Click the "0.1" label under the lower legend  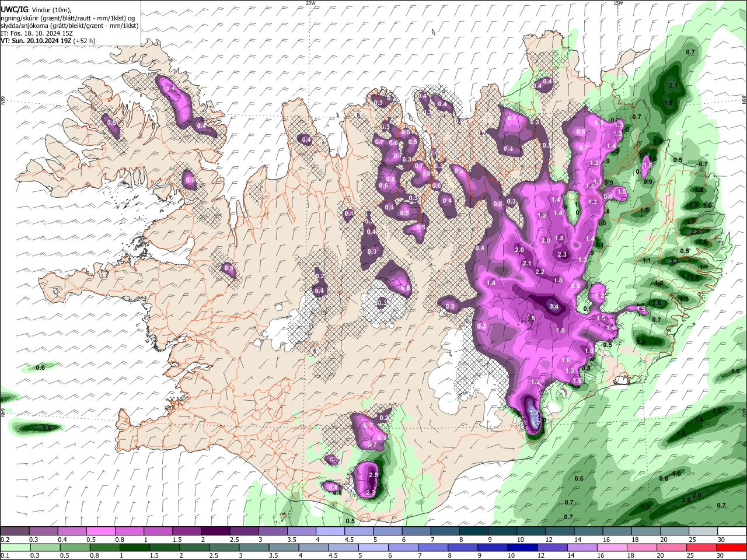5,555
